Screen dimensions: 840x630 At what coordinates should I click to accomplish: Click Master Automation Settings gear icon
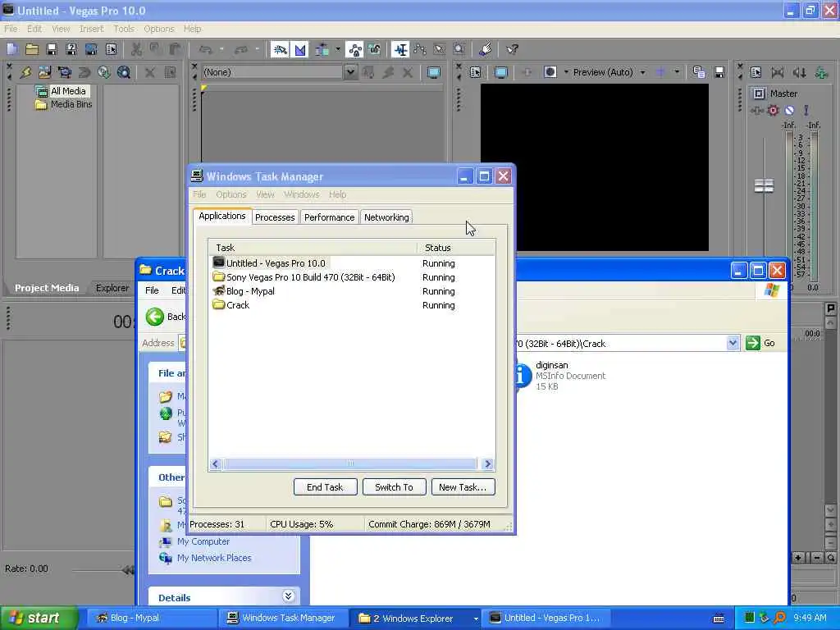(773, 111)
